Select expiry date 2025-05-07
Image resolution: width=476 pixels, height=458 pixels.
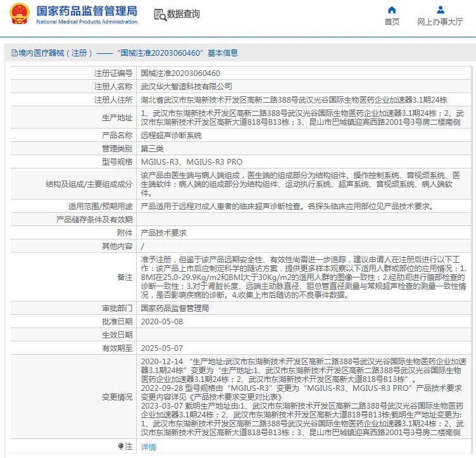(x=162, y=348)
